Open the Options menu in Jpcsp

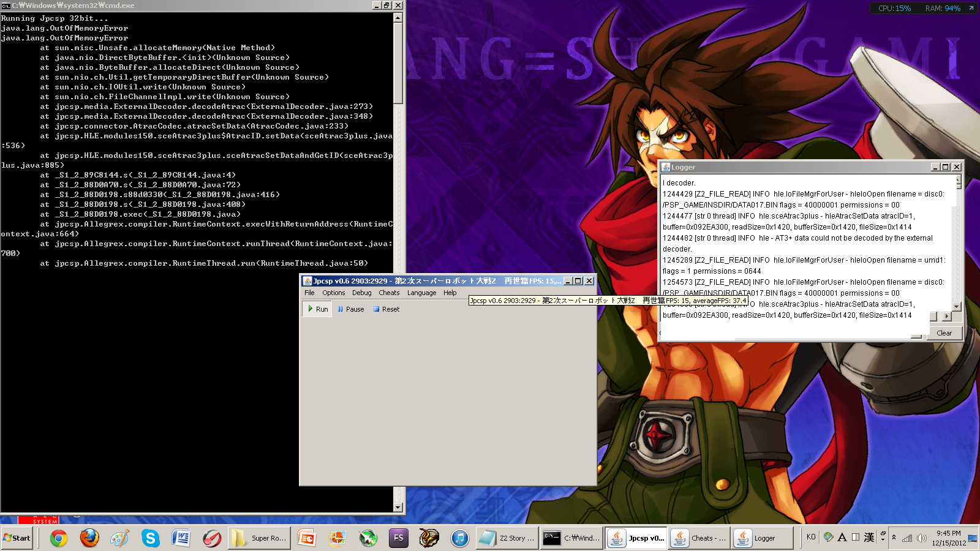click(x=334, y=293)
